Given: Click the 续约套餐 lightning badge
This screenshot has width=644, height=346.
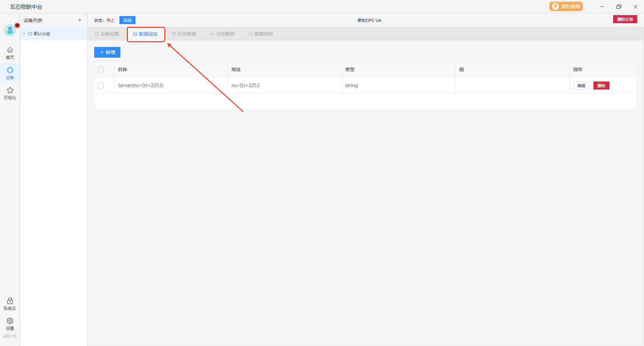Looking at the screenshot, I should [x=566, y=7].
